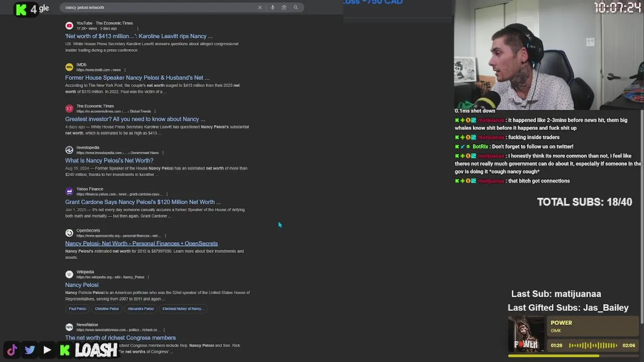Click the en.wikipedia.org wiki Nancy_Pelosi URL

pos(110,277)
